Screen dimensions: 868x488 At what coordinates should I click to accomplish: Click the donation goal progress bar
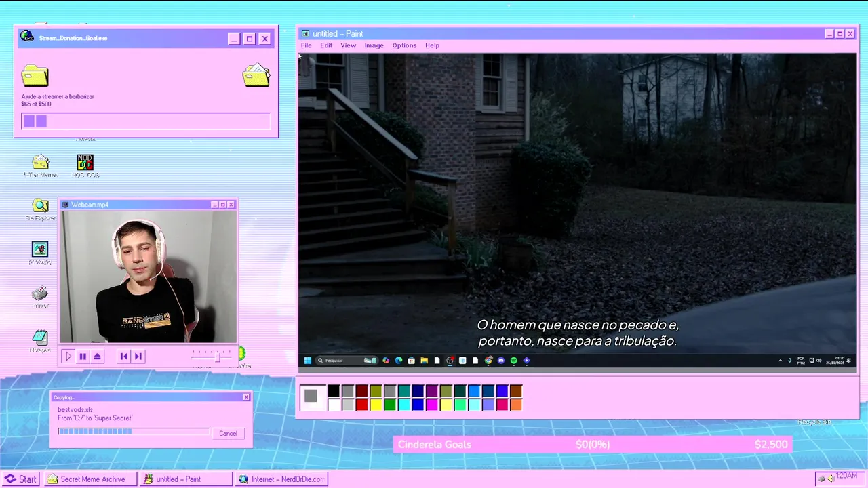point(146,121)
